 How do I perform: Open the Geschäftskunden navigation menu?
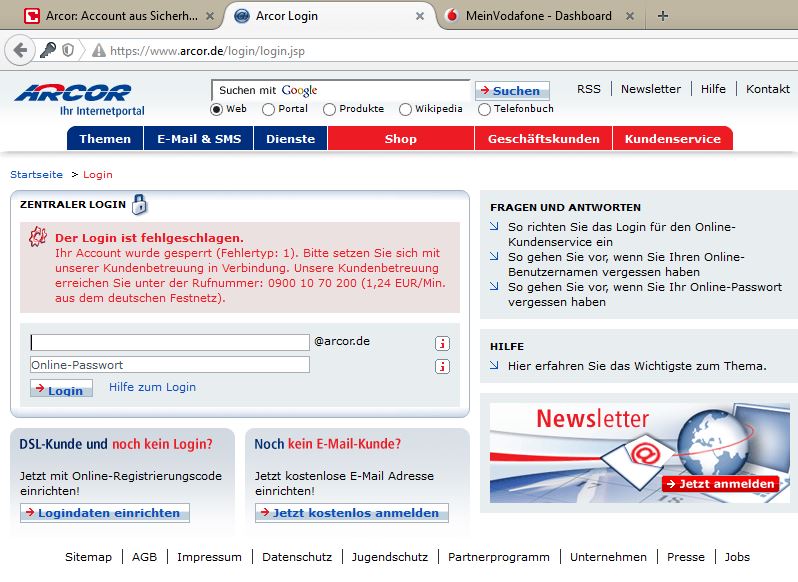[x=544, y=139]
